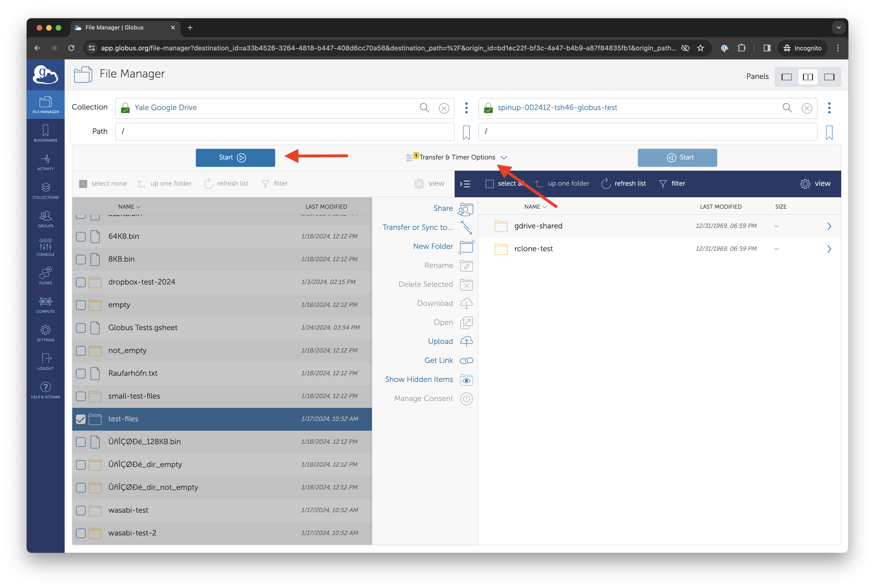The height and width of the screenshot is (588, 875).
Task: Choose Get Link command
Action: [449, 360]
